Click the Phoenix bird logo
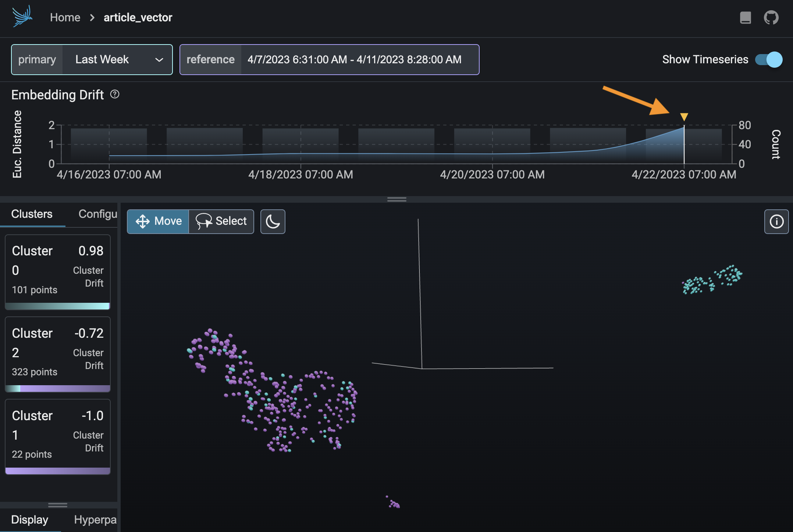 (x=22, y=17)
